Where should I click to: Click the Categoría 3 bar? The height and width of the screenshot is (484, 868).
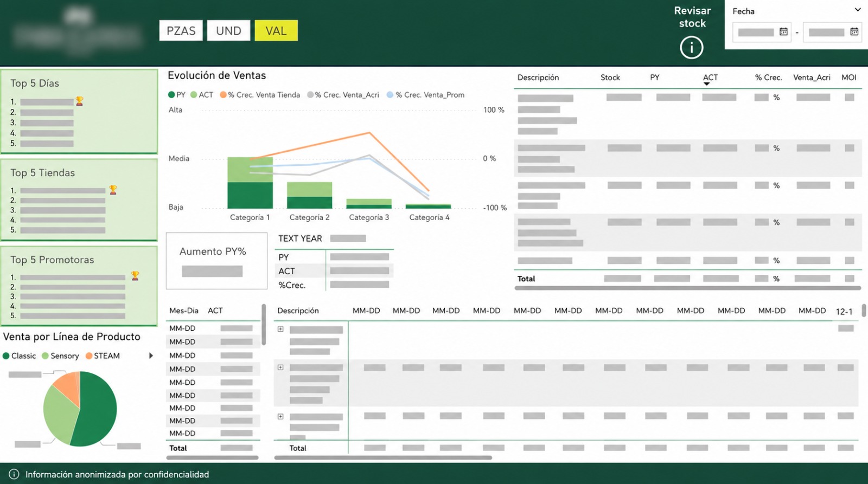pos(369,204)
